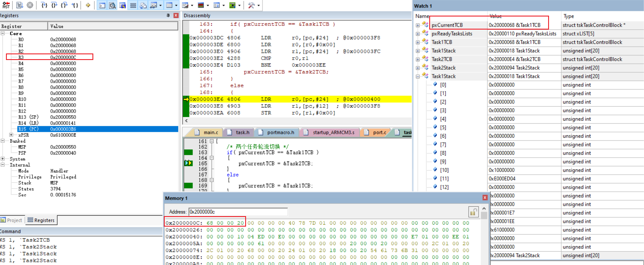The image size is (644, 265).
Task: Collapse code fold marker at line 164
Action: click(x=212, y=158)
